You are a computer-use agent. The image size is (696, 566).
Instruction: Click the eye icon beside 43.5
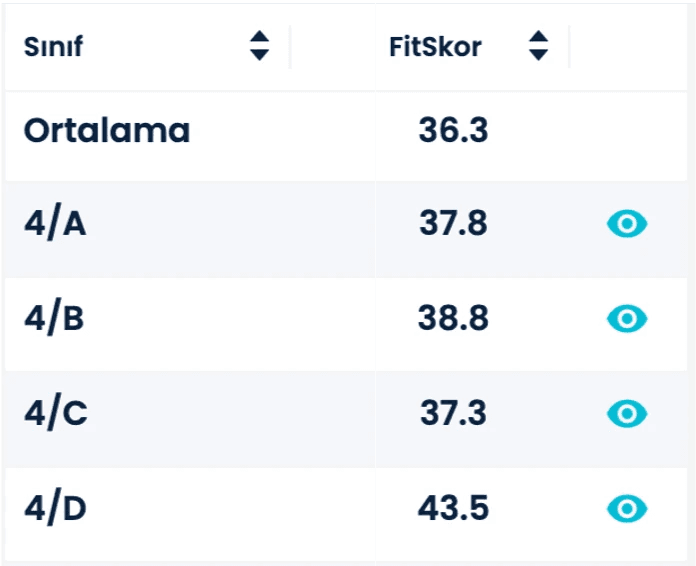[627, 508]
